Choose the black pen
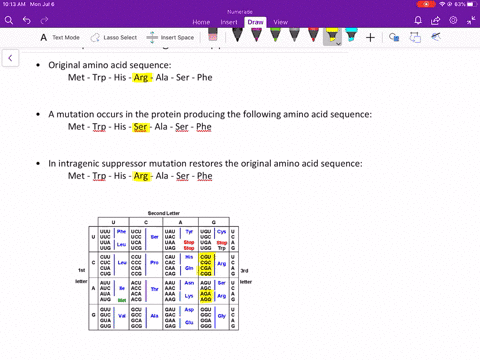Screen dimensions: 480x360 pyautogui.click(x=237, y=35)
